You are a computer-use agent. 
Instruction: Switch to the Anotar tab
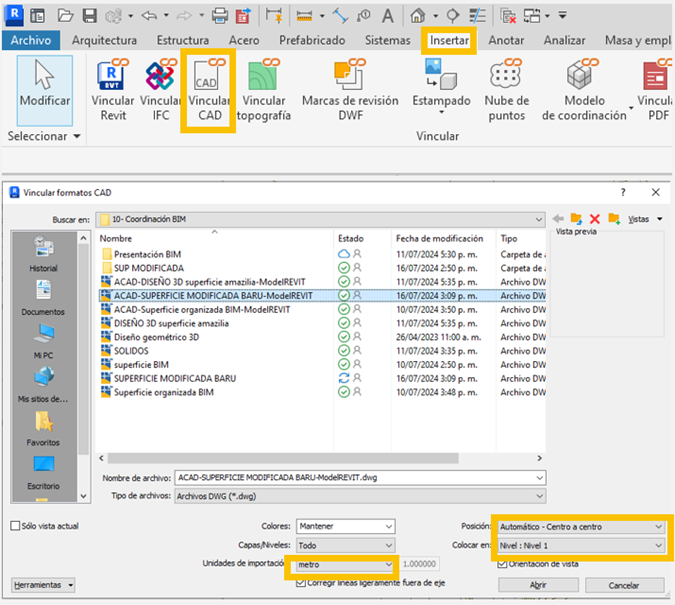pyautogui.click(x=506, y=40)
